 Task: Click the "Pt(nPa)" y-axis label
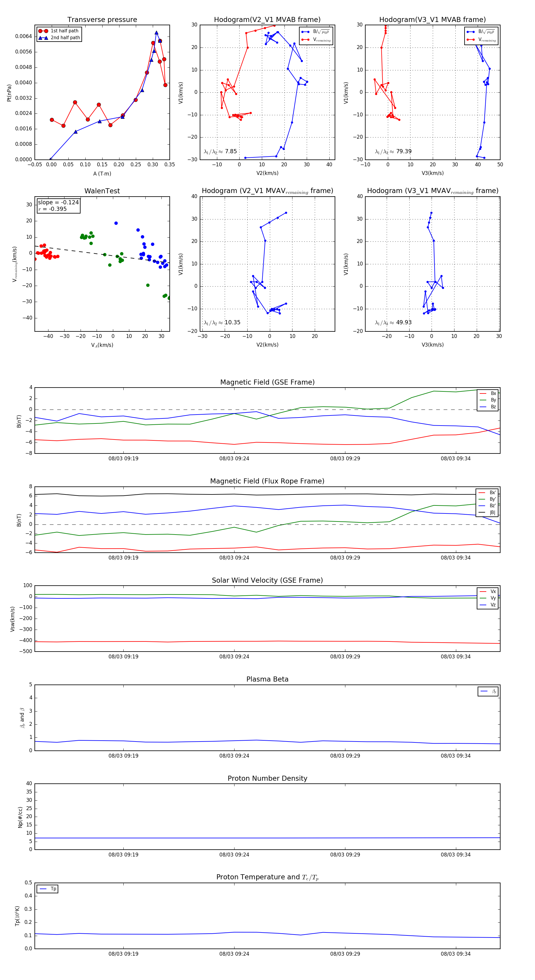[9, 92]
